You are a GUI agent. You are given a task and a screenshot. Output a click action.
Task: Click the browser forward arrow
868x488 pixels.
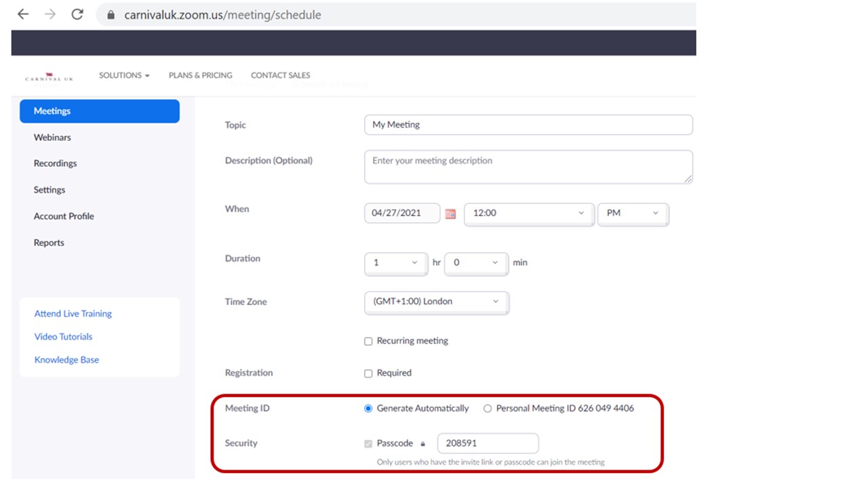[x=50, y=14]
